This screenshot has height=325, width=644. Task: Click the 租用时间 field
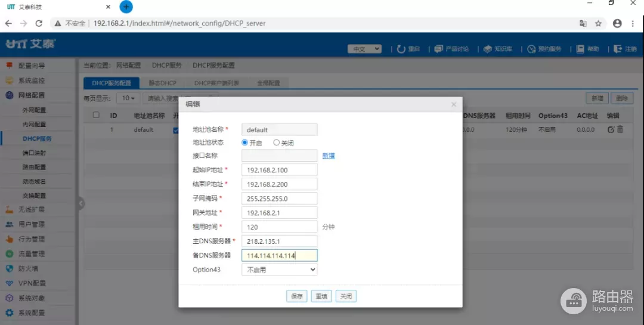tap(279, 227)
